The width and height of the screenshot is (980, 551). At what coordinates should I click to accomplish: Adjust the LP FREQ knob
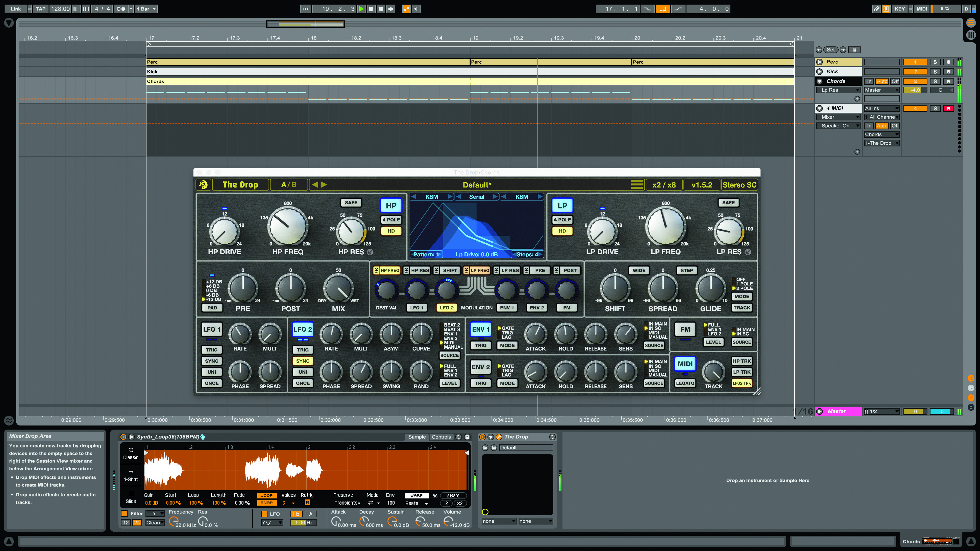point(666,226)
